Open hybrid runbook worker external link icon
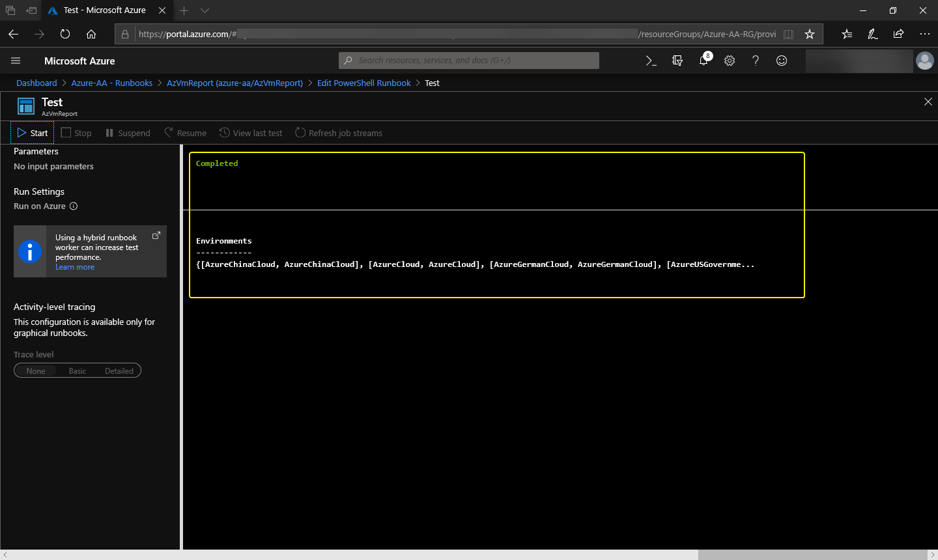The image size is (938, 560). (x=156, y=236)
